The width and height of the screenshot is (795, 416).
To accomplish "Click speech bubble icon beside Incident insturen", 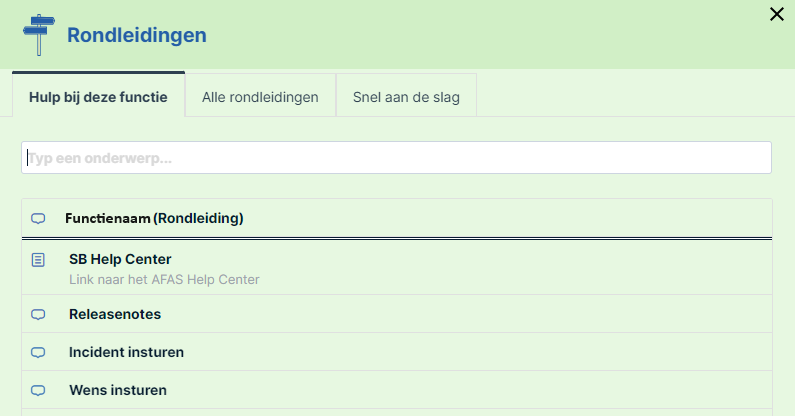I will (x=38, y=353).
